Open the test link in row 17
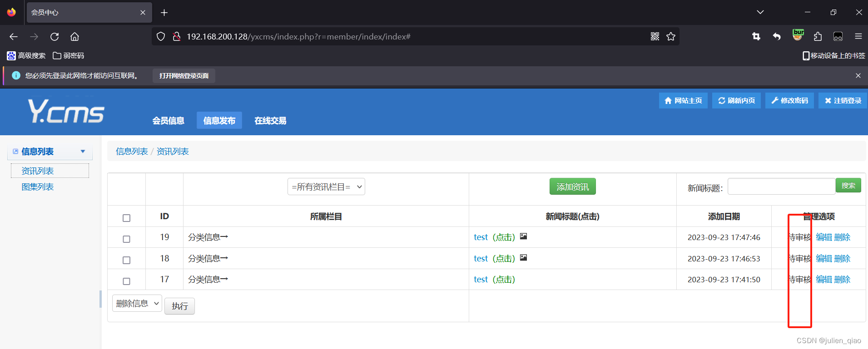Screen dimensions: 868x349 pos(481,280)
